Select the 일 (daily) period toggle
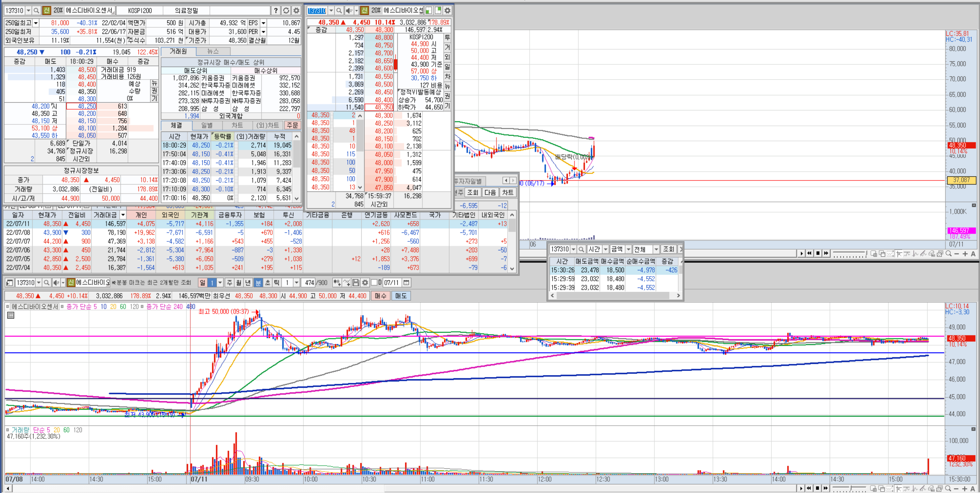This screenshot has height=493, width=980. [x=203, y=283]
